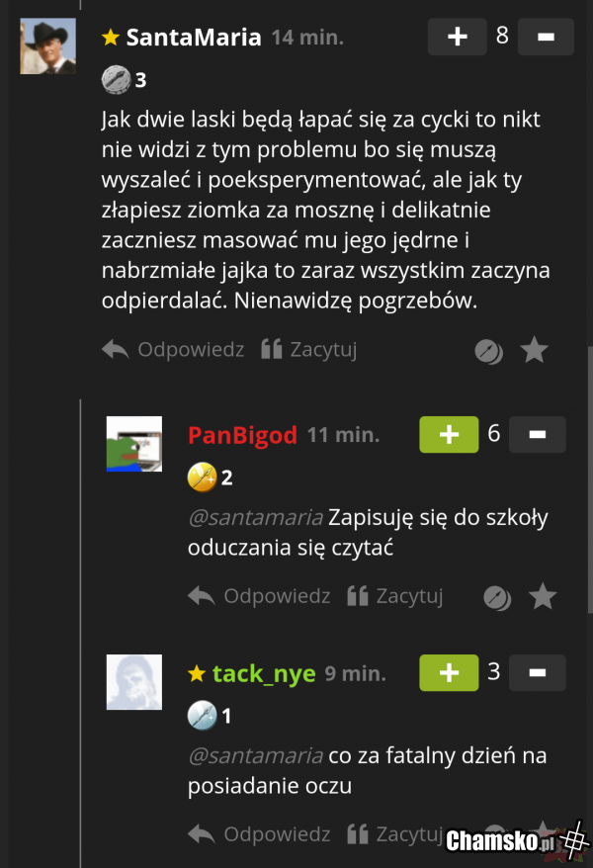Toggle the green plus vote on tack_nye's comment

point(449,672)
